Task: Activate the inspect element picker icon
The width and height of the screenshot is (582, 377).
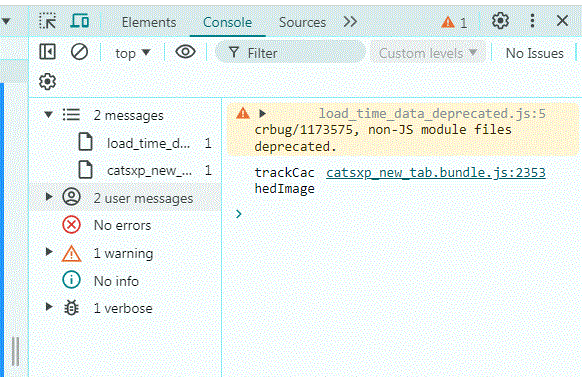Action: 48,21
